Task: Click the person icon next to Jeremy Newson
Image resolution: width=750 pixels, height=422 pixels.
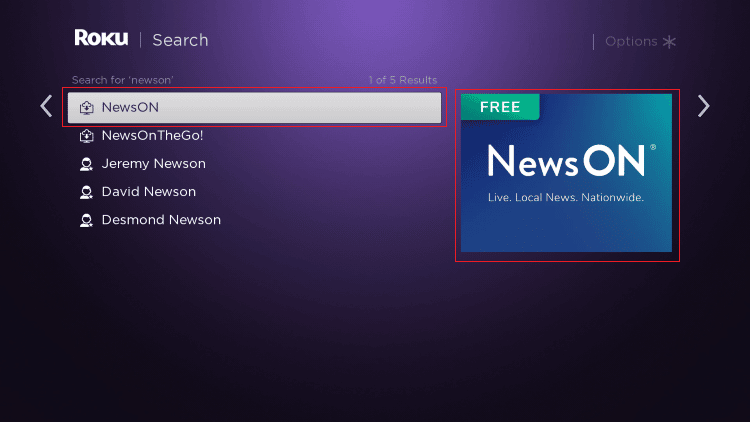Action: [87, 164]
